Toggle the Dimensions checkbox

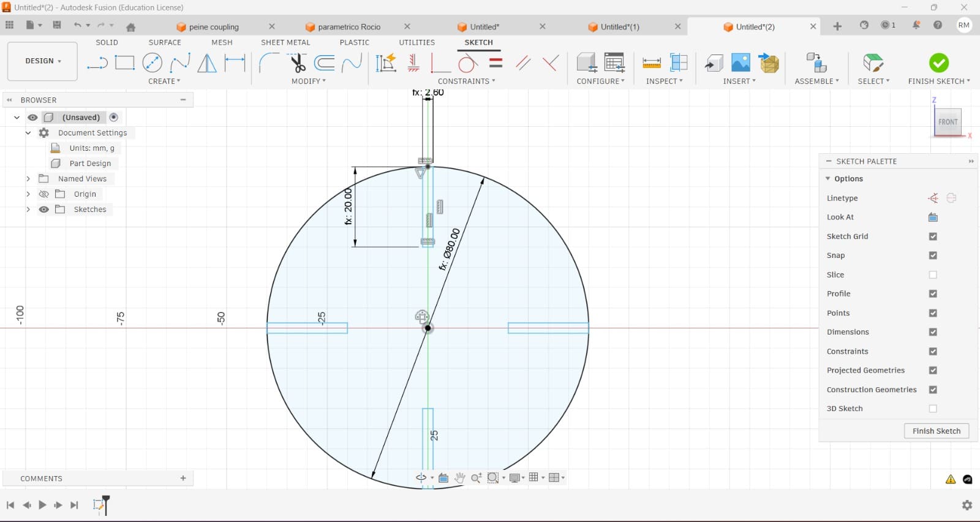point(933,332)
